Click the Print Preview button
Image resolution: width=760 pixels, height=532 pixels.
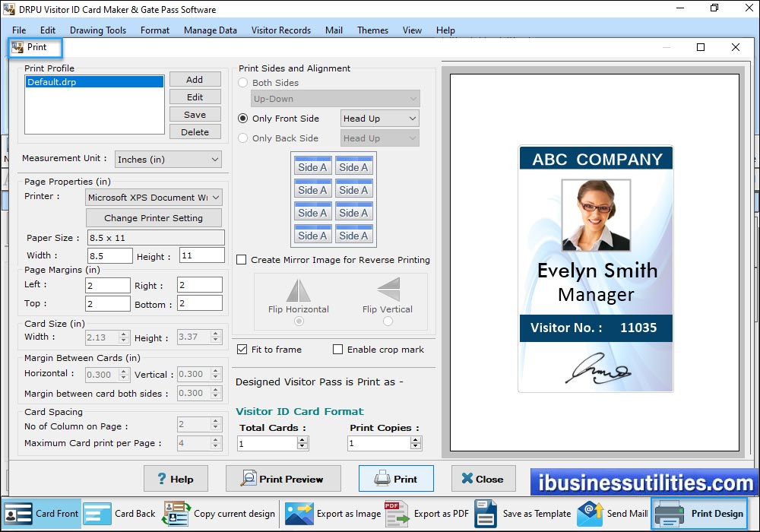pyautogui.click(x=283, y=479)
